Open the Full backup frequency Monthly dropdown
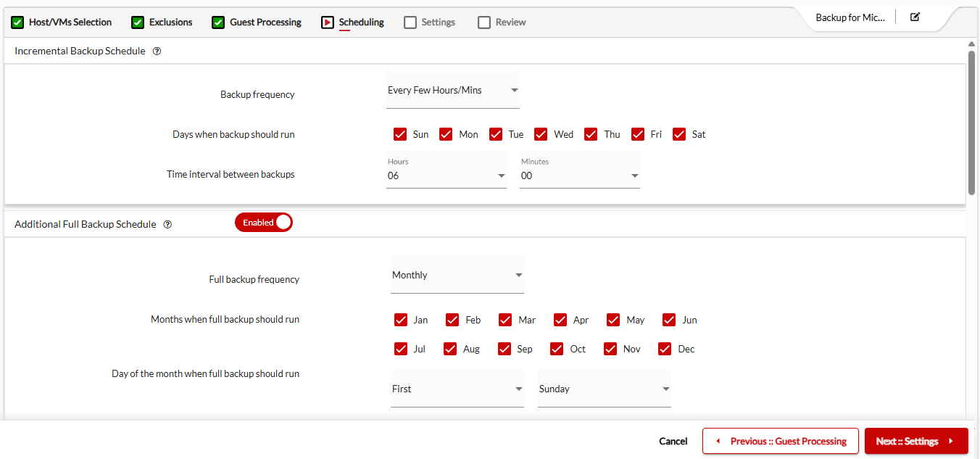This screenshot has height=459, width=980. pyautogui.click(x=457, y=276)
